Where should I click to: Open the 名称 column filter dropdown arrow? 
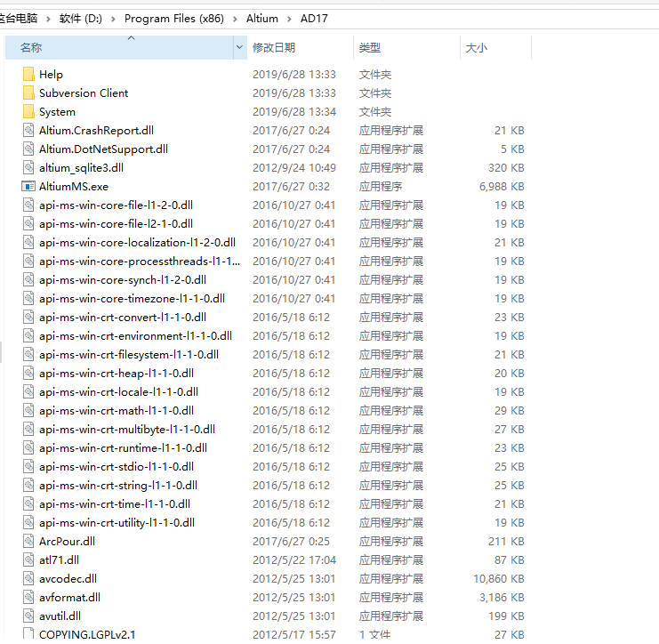(239, 47)
